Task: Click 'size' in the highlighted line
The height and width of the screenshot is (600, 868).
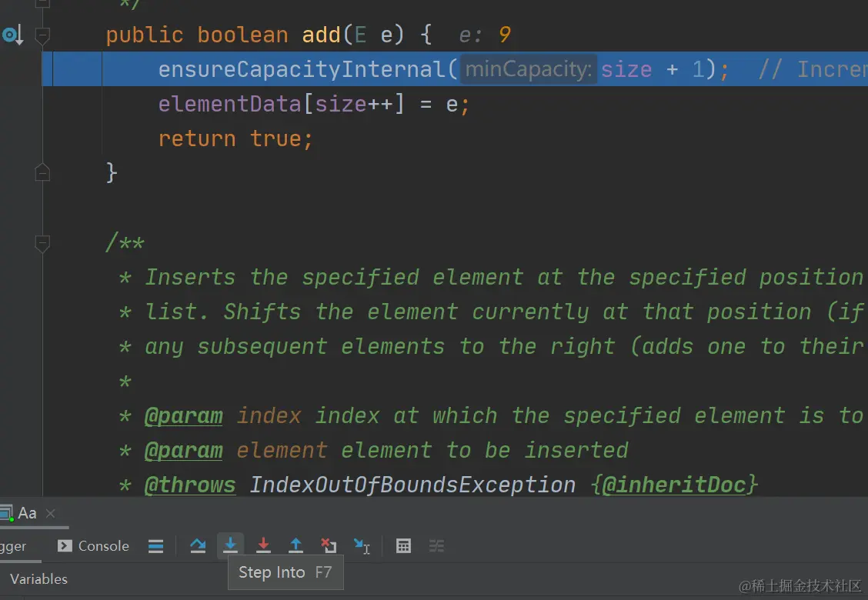Action: [626, 70]
